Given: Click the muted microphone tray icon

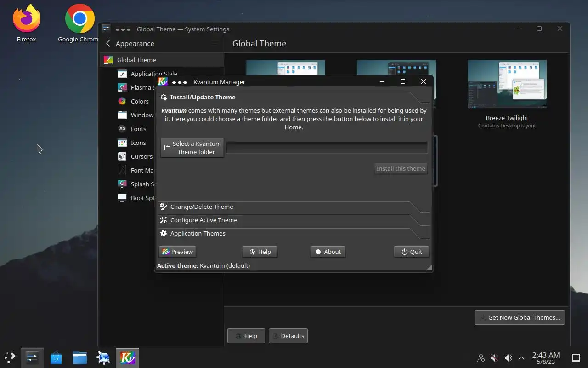Looking at the screenshot, I should pos(495,358).
